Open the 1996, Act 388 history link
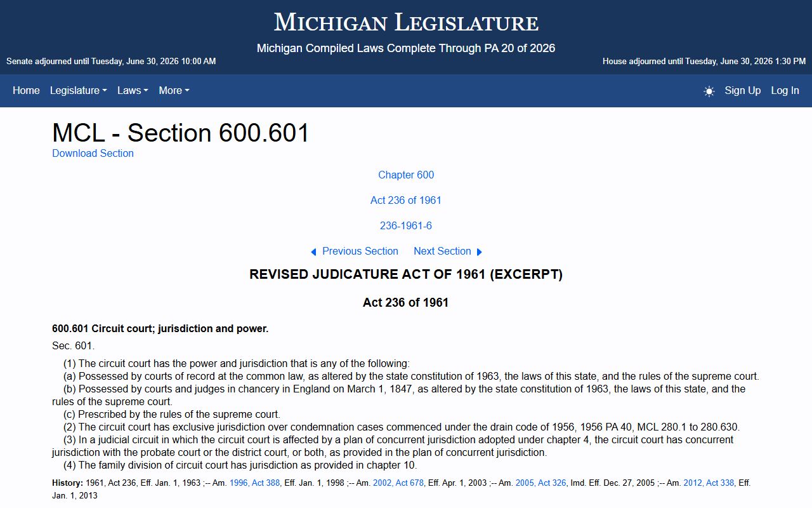This screenshot has height=508, width=812. pyautogui.click(x=254, y=483)
